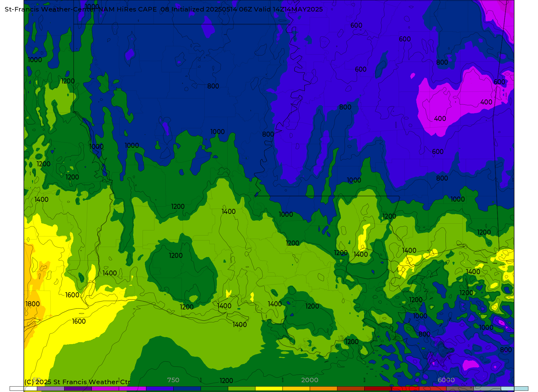Image resolution: width=538 pixels, height=392 pixels.
Task: Click the dark red legend swatch
Action: [378, 389]
